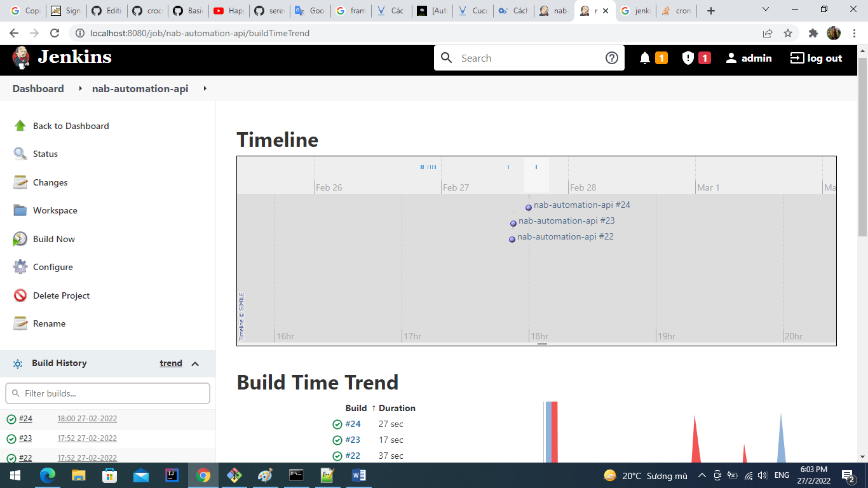Open Word from the taskbar
This screenshot has height=488, width=868.
click(358, 475)
